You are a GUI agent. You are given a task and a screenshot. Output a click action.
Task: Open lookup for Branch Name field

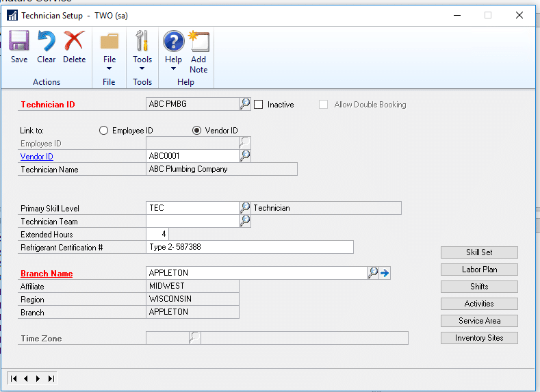[x=373, y=273]
